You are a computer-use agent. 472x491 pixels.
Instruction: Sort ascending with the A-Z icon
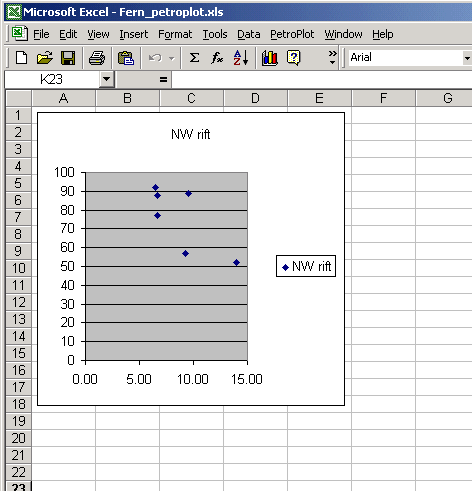coord(241,58)
